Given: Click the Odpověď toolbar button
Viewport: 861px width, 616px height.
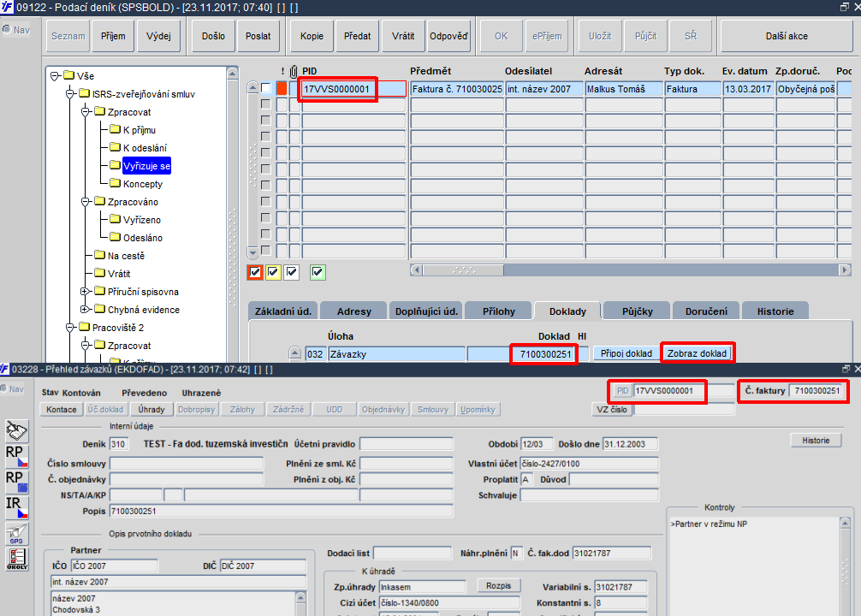Looking at the screenshot, I should pyautogui.click(x=448, y=36).
